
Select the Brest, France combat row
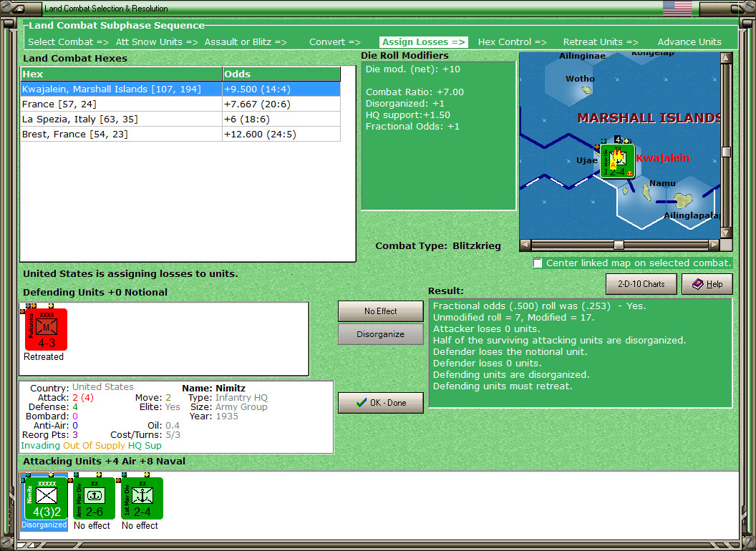coord(180,134)
